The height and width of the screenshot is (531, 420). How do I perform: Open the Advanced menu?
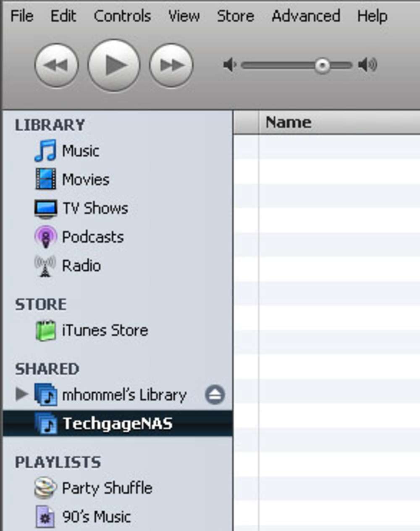click(x=306, y=16)
